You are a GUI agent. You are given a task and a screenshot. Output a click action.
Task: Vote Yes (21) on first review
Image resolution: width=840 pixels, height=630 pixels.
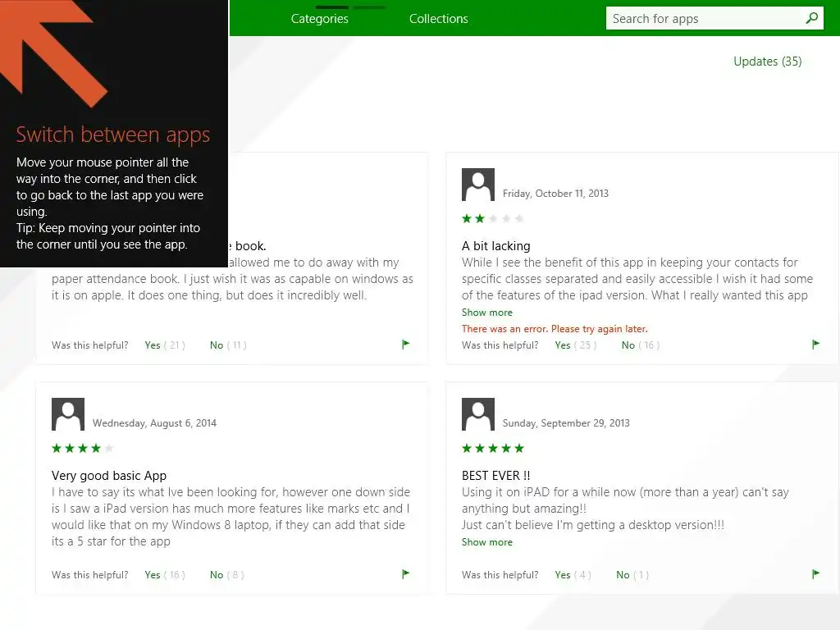pos(165,345)
